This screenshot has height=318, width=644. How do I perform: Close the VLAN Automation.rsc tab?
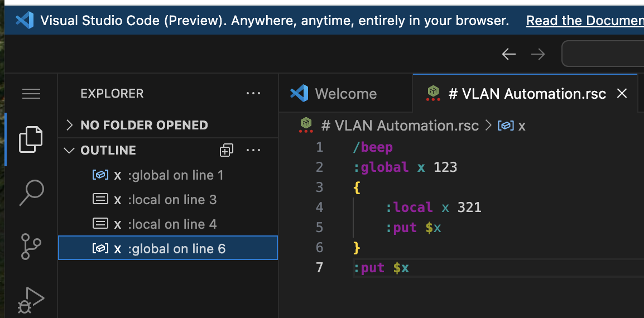point(622,94)
